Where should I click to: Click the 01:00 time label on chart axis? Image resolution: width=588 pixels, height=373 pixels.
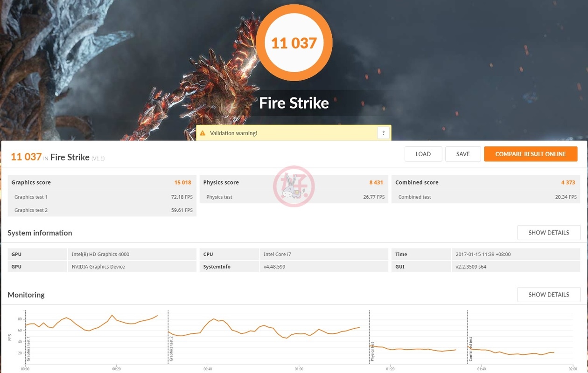(x=299, y=369)
